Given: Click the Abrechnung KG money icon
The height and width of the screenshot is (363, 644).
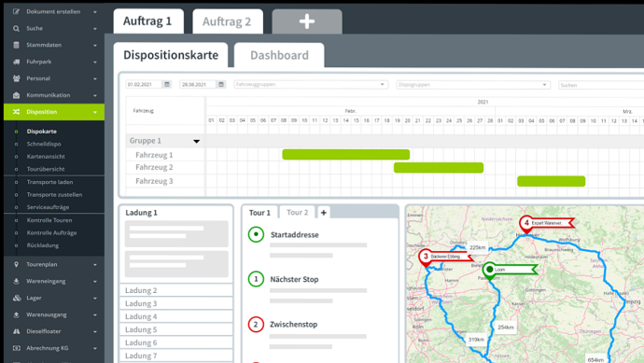Looking at the screenshot, I should point(16,348).
